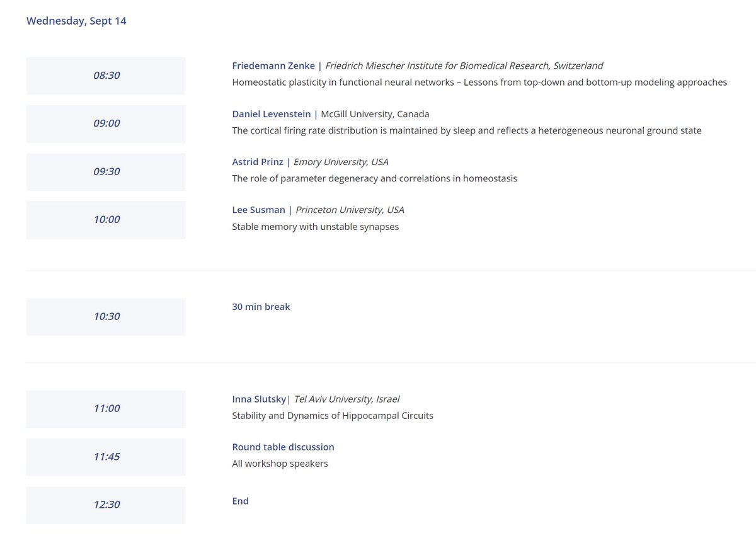Select the 09:30 time slot
Viewport: 756px width, 543px height.
(x=105, y=171)
